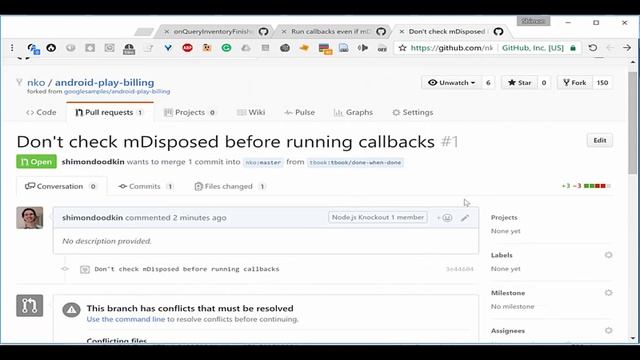Select the Files changed tab
Screen dimensions: 640x360
pos(230,186)
